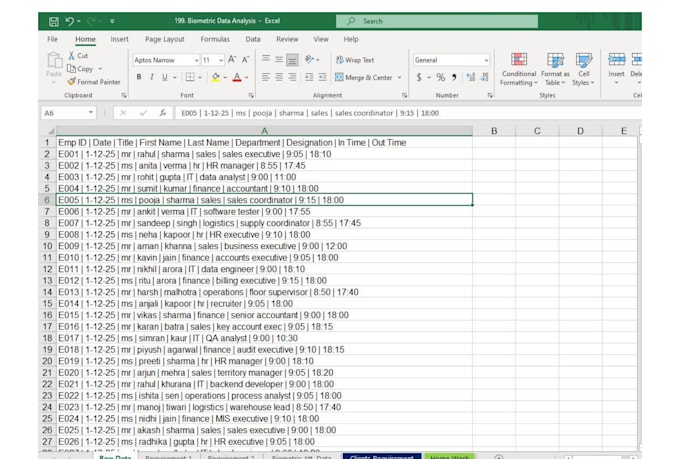This screenshot has height=459, width=680.
Task: Toggle Top Align icon
Action: pyautogui.click(x=266, y=59)
